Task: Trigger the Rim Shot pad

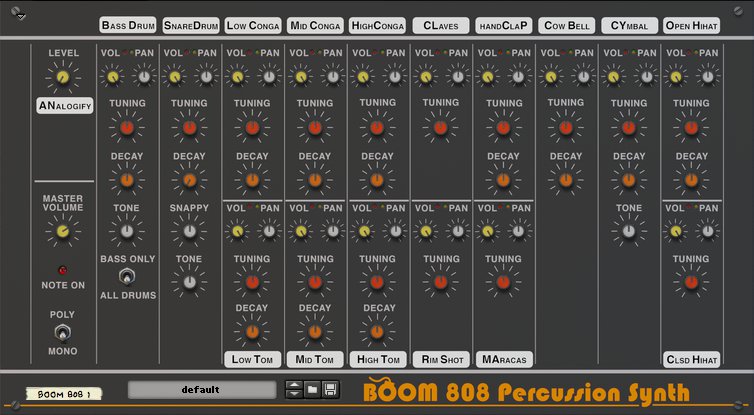Action: [x=441, y=359]
